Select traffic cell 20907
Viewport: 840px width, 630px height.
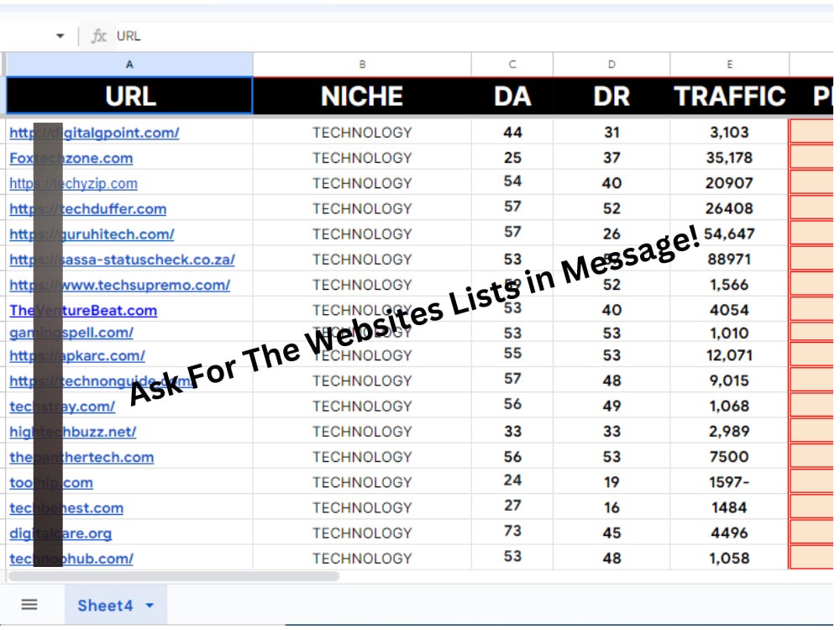coord(729,182)
